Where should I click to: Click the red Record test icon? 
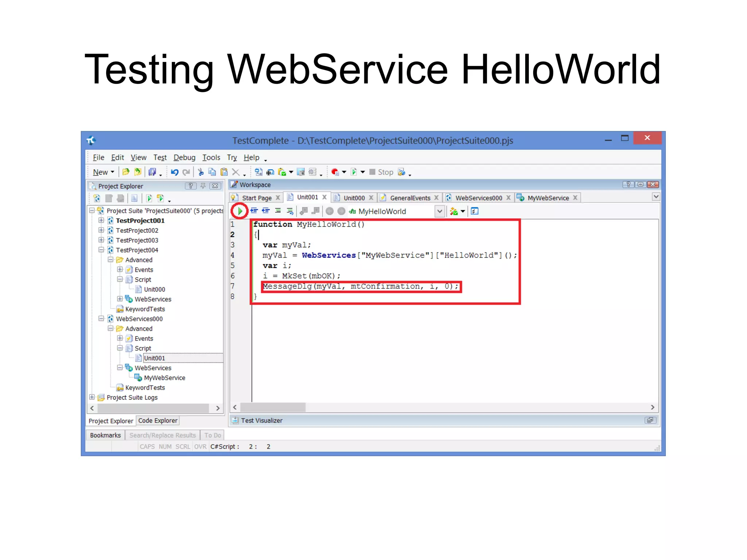coord(334,172)
